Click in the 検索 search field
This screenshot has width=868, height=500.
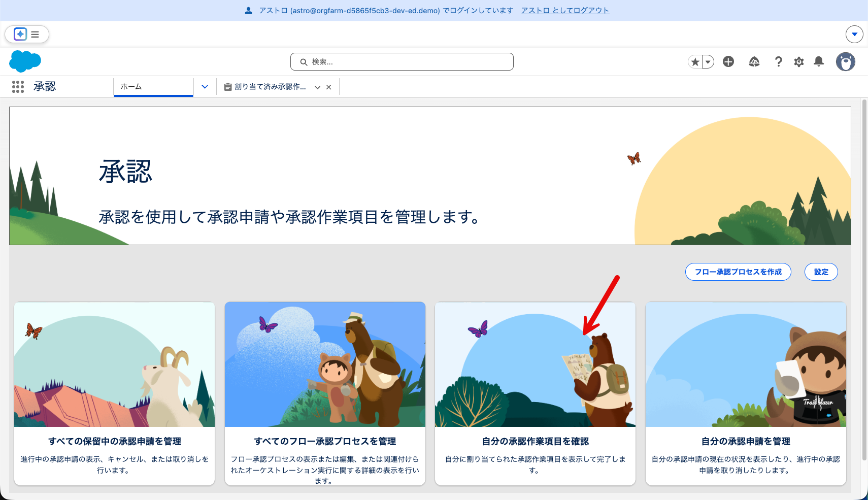tap(402, 61)
